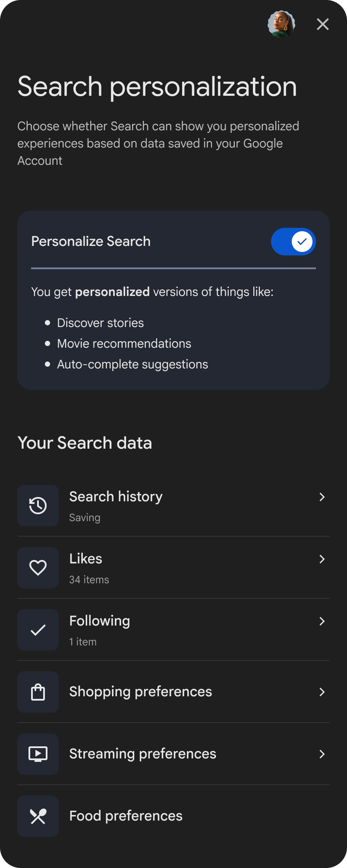347x868 pixels.
Task: Close the Search personalization page
Action: click(x=323, y=25)
